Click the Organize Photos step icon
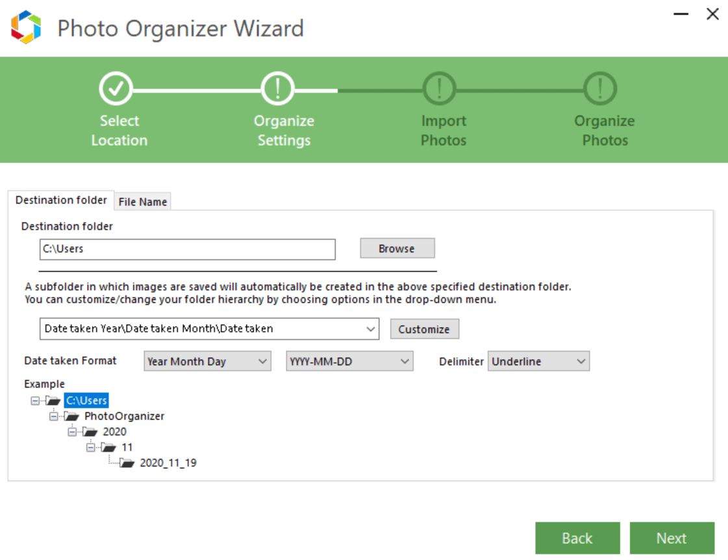Viewport: 728px width, 560px height. (599, 88)
